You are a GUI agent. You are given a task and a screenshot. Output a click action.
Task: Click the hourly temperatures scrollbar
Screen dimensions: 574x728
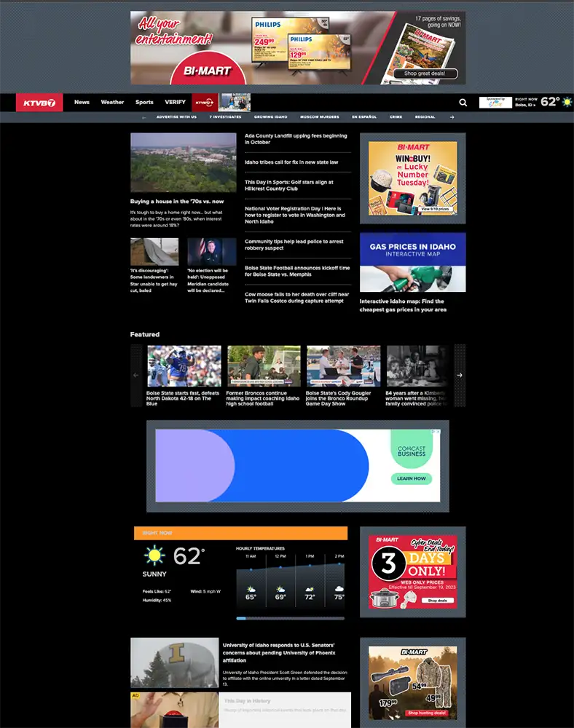click(290, 618)
